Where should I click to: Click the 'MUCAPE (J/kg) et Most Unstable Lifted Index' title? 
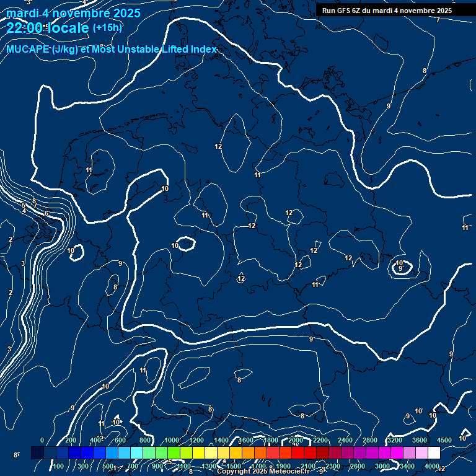pos(112,49)
